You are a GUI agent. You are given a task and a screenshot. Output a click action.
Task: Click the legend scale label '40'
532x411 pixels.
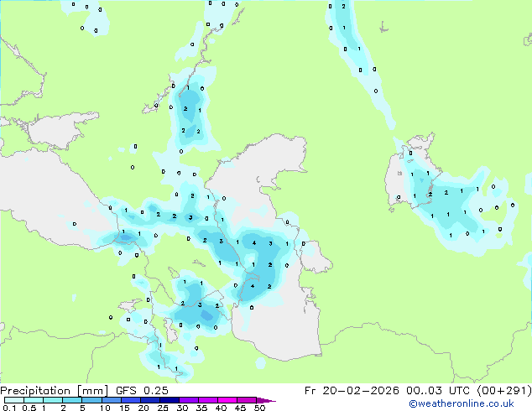[x=222, y=408]
